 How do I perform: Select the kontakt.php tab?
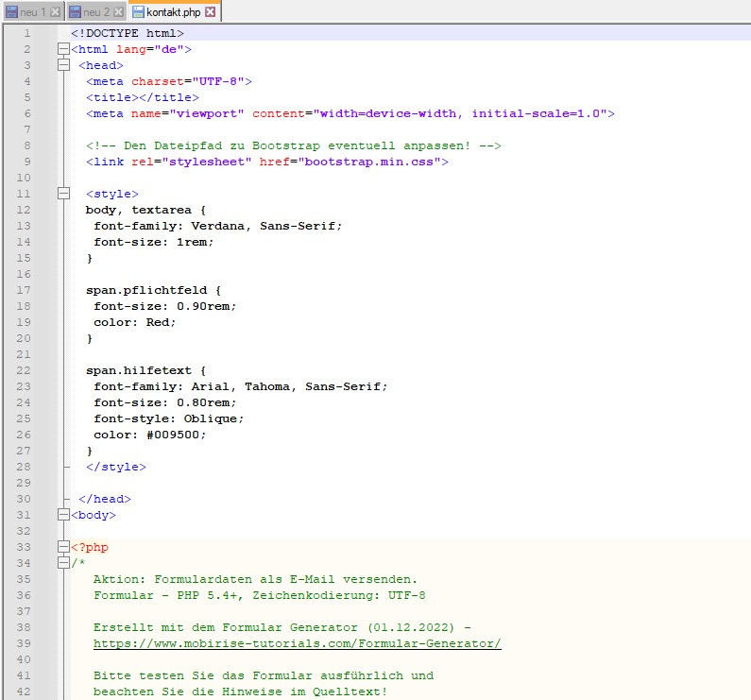point(173,12)
